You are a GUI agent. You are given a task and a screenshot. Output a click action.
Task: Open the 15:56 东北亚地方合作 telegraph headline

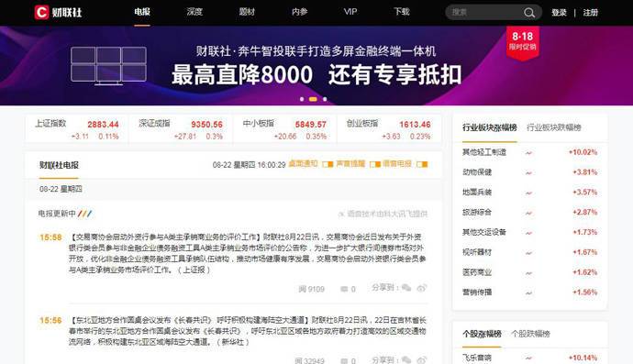tap(189, 320)
